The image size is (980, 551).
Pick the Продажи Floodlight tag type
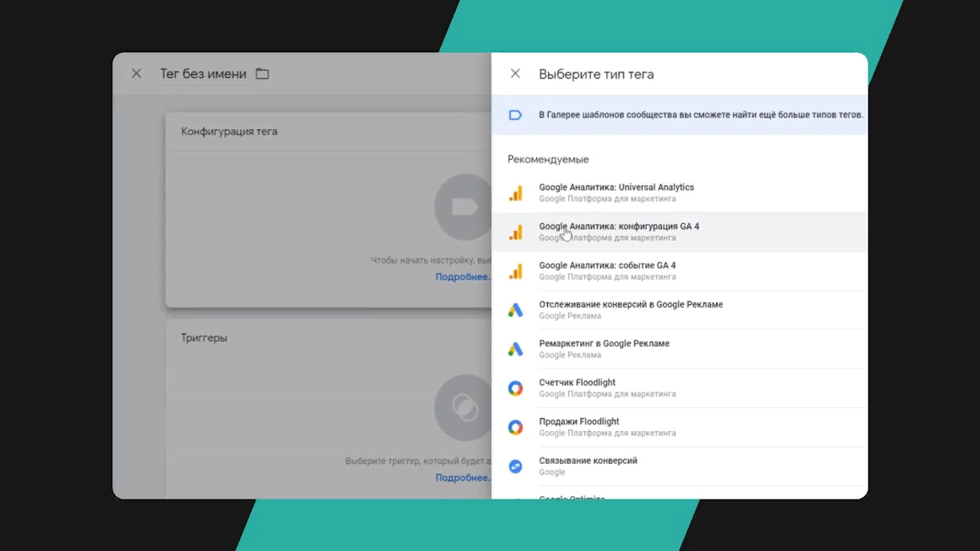679,428
